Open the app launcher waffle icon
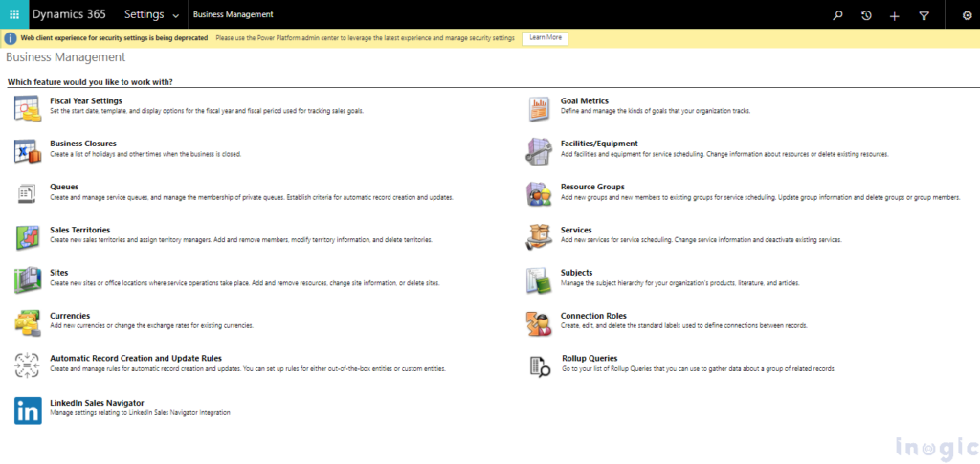980x464 pixels. (x=14, y=14)
